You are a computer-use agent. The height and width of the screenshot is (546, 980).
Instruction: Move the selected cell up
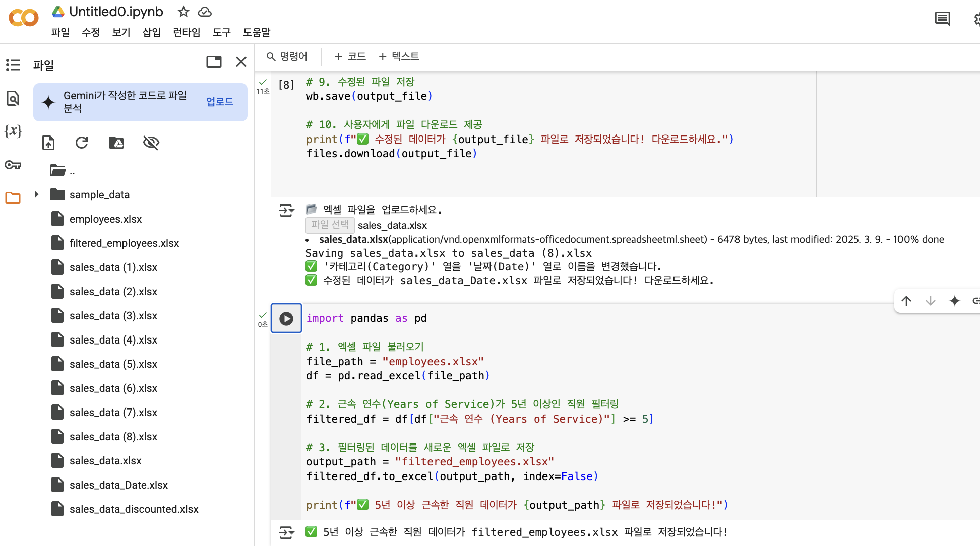coord(906,301)
